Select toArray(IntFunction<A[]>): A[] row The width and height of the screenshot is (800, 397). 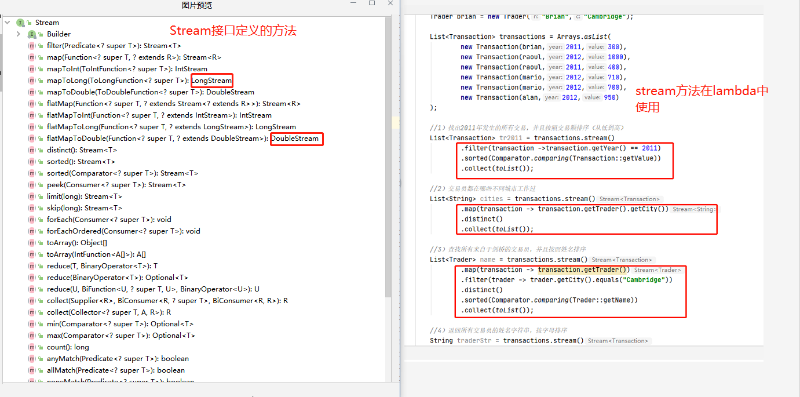click(x=96, y=254)
